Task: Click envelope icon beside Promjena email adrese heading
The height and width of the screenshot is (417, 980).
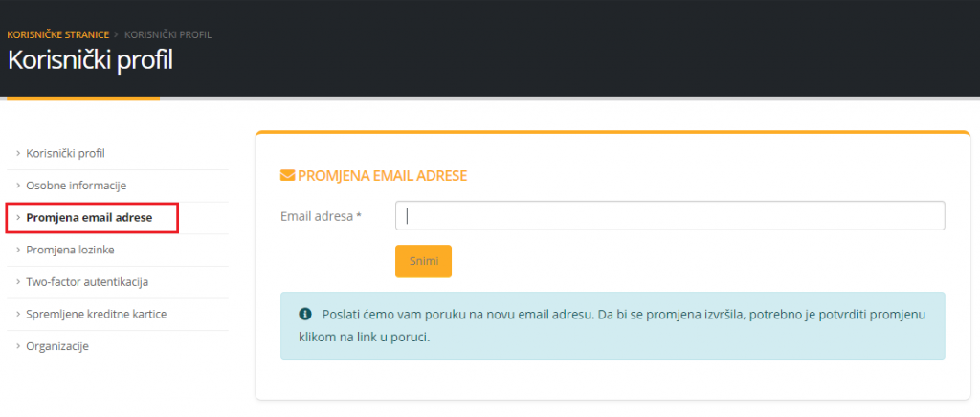Action: (x=287, y=176)
